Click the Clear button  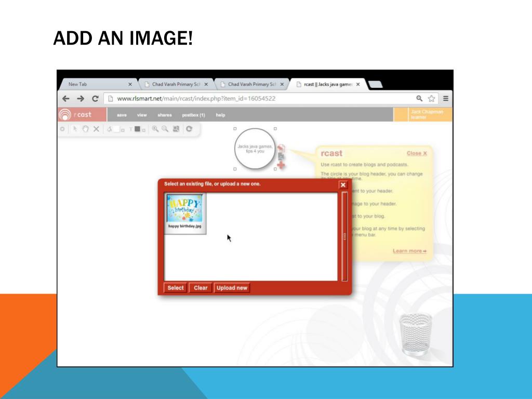[x=201, y=288]
